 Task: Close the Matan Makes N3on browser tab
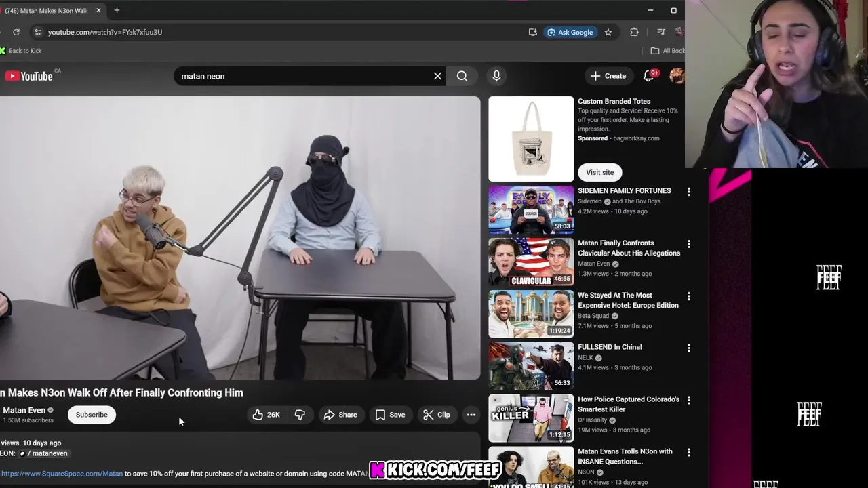click(98, 10)
